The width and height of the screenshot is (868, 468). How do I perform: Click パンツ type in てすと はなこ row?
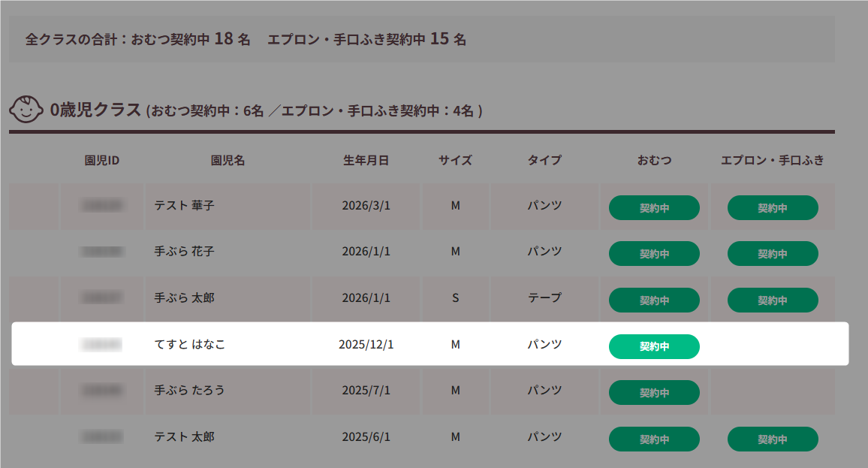pos(544,345)
